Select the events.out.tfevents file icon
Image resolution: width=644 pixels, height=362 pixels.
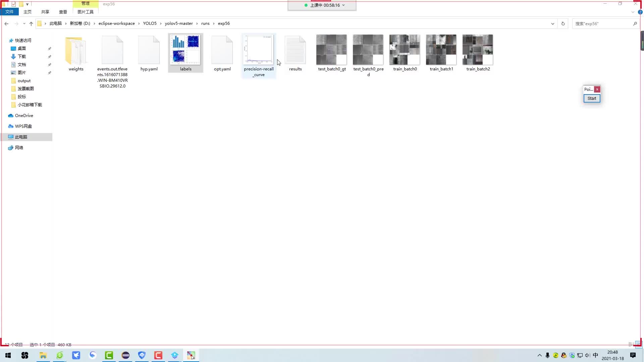coord(112,50)
